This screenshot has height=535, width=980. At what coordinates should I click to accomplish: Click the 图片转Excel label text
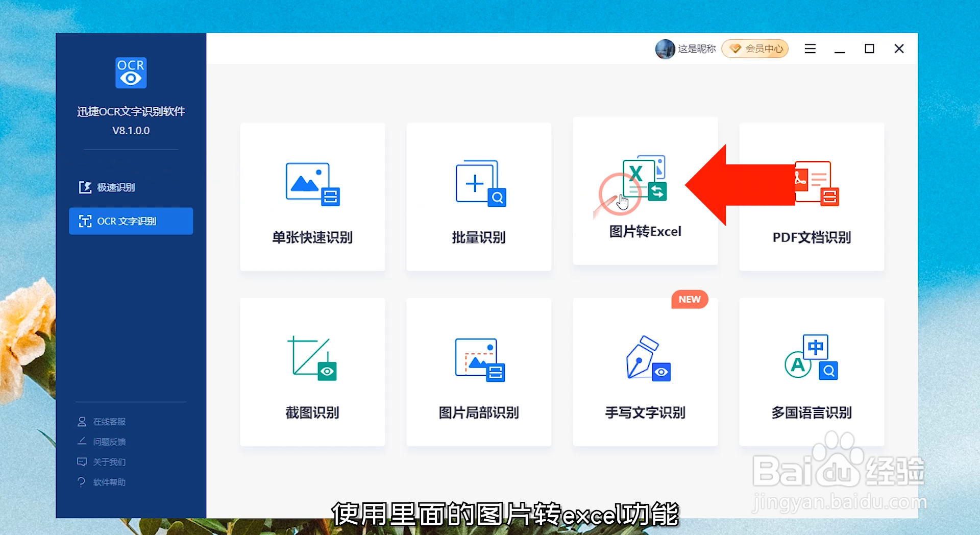[x=645, y=232]
